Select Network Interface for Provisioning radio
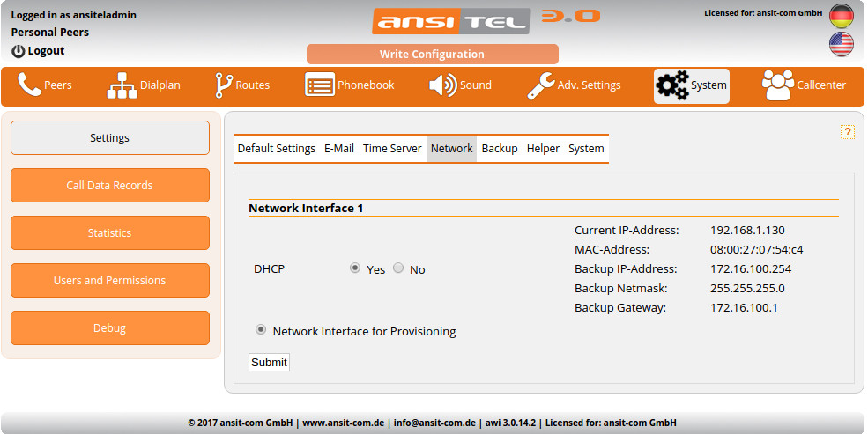 tap(260, 330)
